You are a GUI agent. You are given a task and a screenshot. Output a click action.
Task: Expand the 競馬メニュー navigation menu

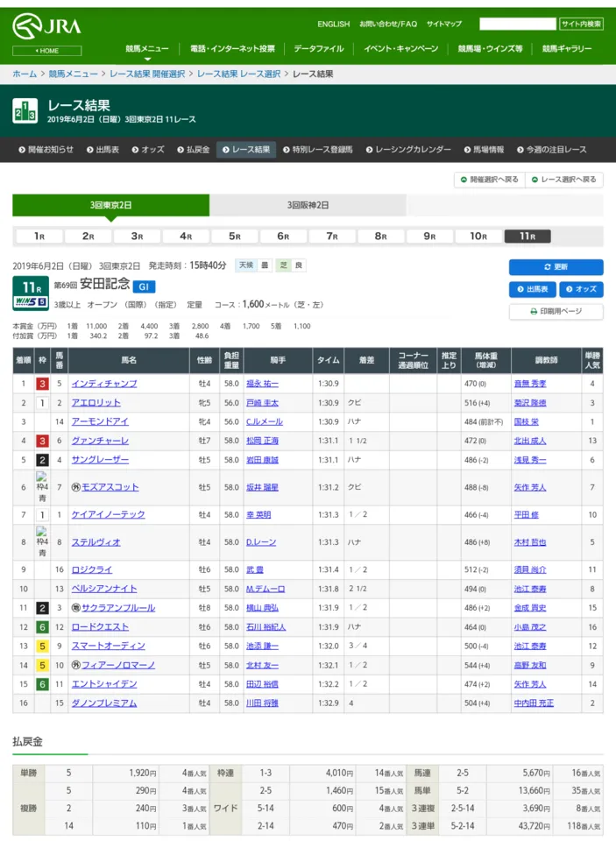pos(147,49)
